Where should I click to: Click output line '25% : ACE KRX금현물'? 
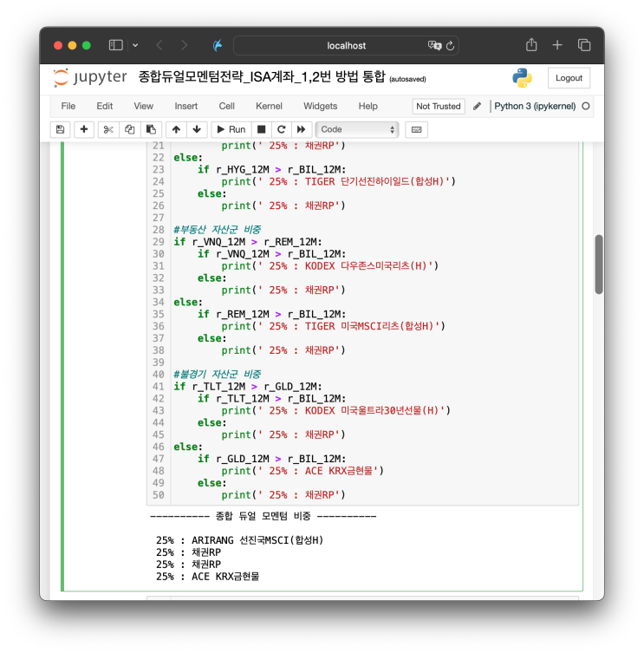[x=207, y=577]
